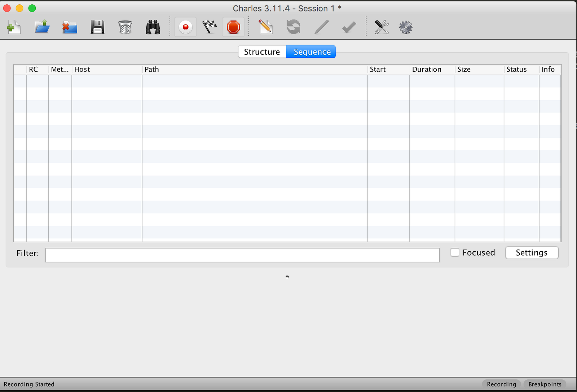Open the filter Settings button

[x=532, y=253]
